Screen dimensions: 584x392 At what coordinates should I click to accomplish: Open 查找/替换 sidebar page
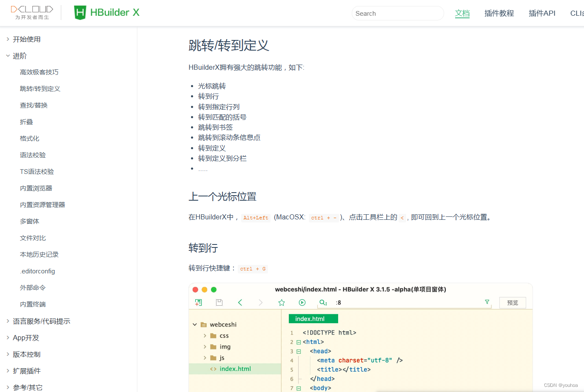(34, 105)
